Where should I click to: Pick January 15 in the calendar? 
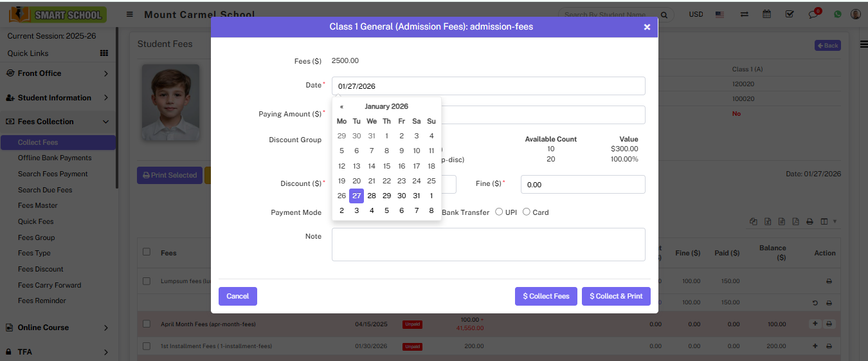(x=386, y=166)
